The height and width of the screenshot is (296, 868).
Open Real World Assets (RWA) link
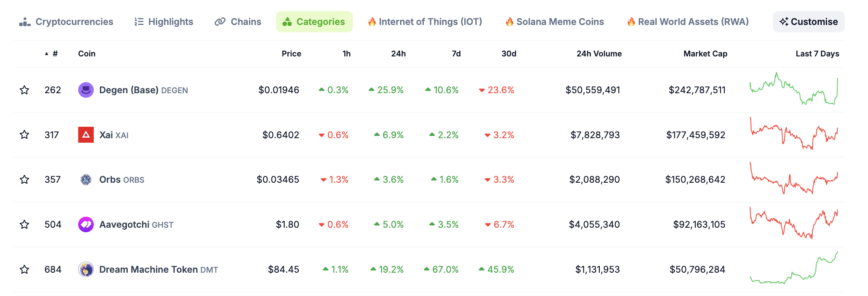tap(688, 22)
